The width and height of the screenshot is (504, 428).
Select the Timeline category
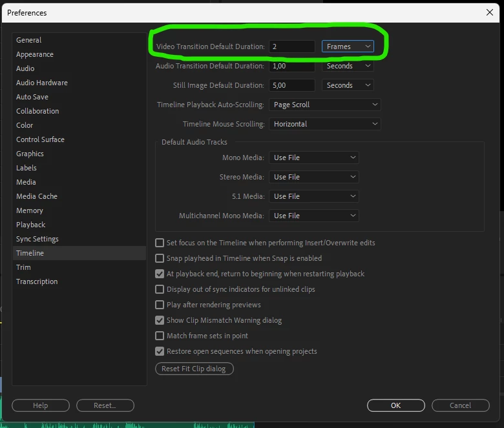[x=79, y=253]
